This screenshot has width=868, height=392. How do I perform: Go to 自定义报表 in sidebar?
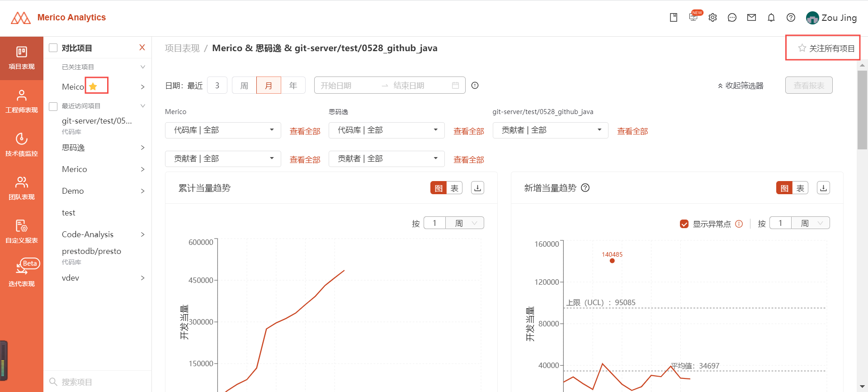point(22,232)
